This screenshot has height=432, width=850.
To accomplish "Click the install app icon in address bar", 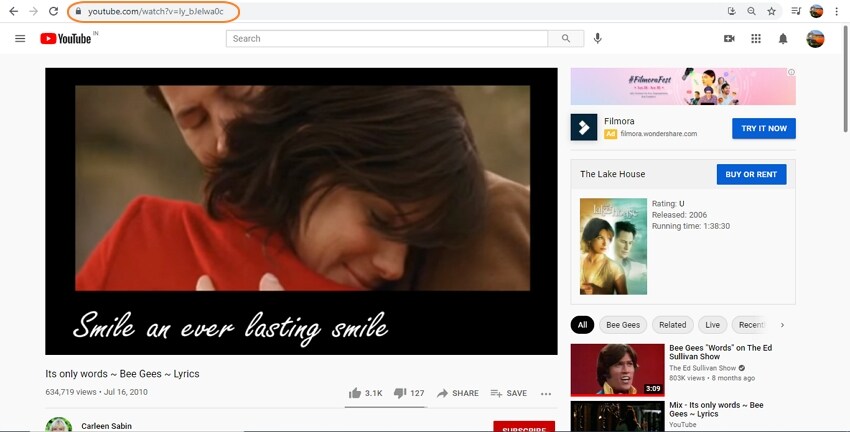I will pyautogui.click(x=731, y=11).
